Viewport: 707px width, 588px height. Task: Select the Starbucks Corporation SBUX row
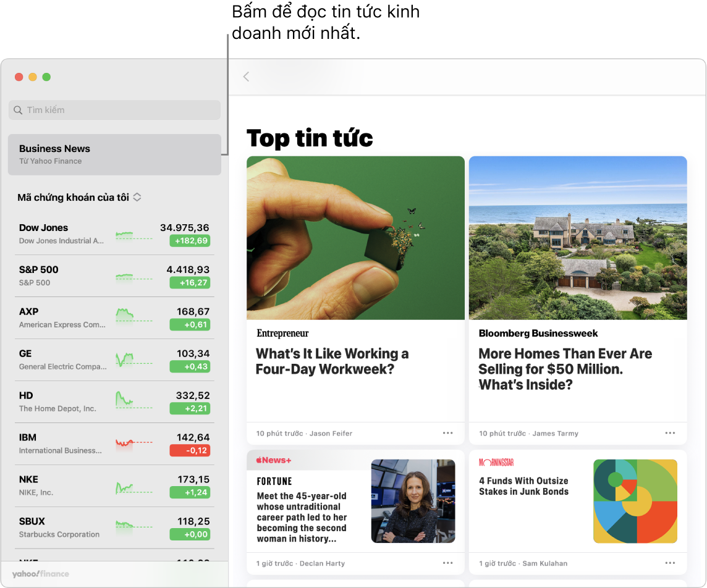[x=114, y=527]
